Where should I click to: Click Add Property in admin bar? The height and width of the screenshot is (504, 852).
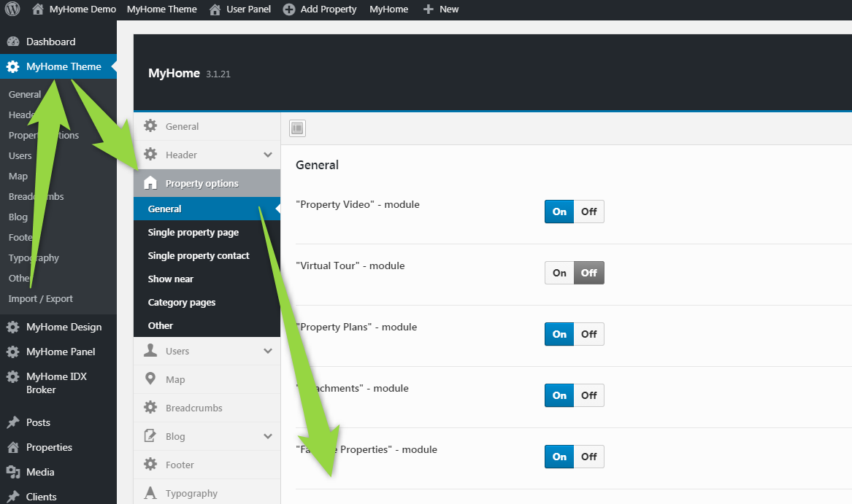[320, 9]
